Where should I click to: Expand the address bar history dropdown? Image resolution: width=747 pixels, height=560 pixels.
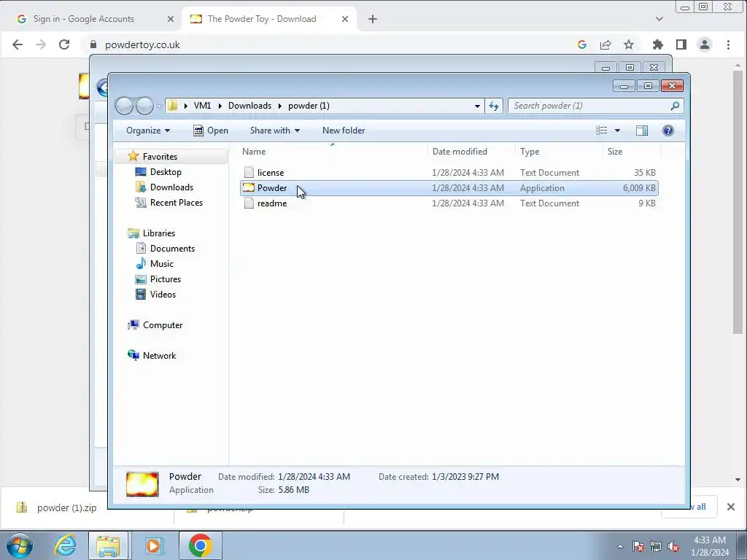(x=477, y=106)
